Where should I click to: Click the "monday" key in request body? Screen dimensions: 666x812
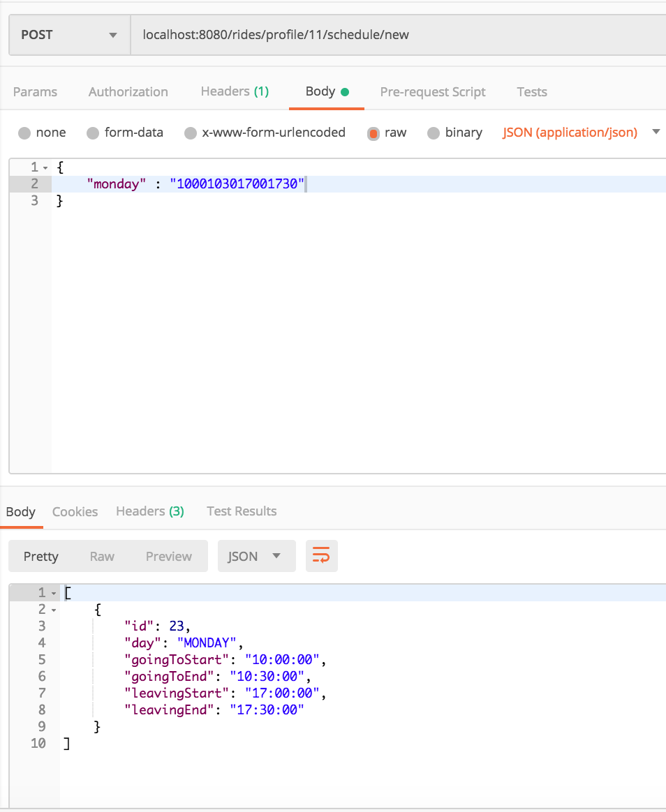116,184
